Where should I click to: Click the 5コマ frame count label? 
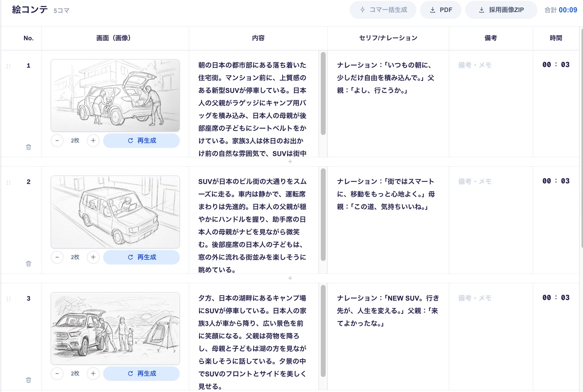coord(61,11)
